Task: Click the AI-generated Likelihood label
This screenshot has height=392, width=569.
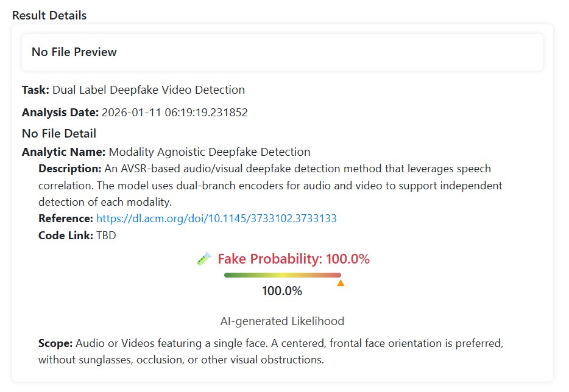Action: (x=282, y=321)
